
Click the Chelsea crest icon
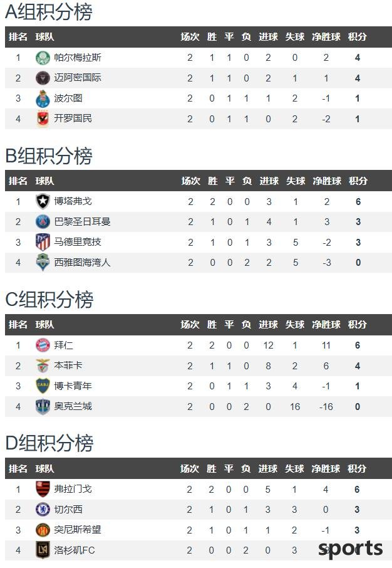point(43,510)
